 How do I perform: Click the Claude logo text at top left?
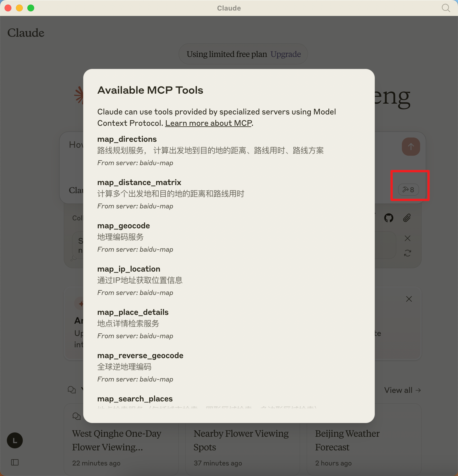click(x=26, y=33)
